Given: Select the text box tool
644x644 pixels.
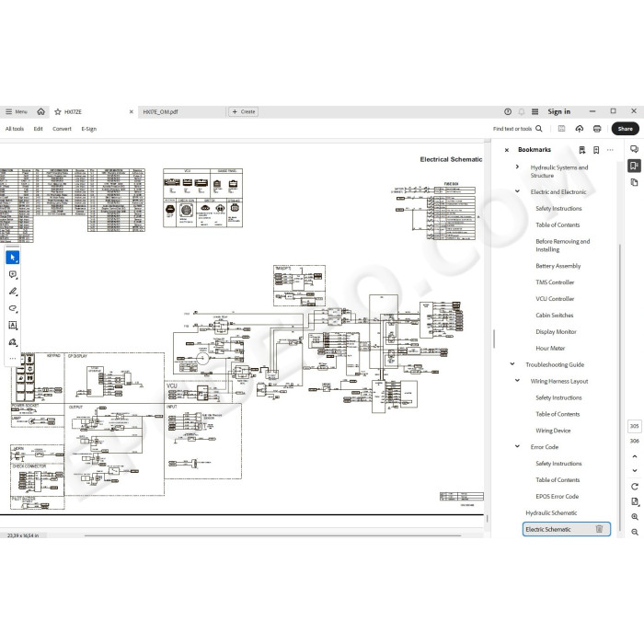Looking at the screenshot, I should tap(13, 326).
